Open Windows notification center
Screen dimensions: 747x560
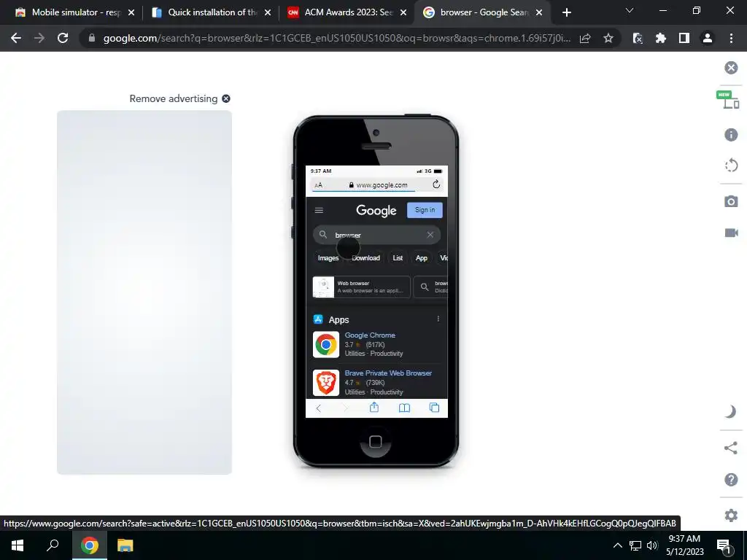[724, 545]
